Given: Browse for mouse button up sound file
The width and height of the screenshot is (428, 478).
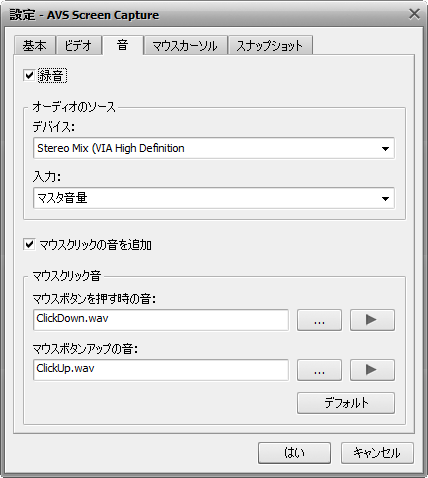Looking at the screenshot, I should (319, 370).
